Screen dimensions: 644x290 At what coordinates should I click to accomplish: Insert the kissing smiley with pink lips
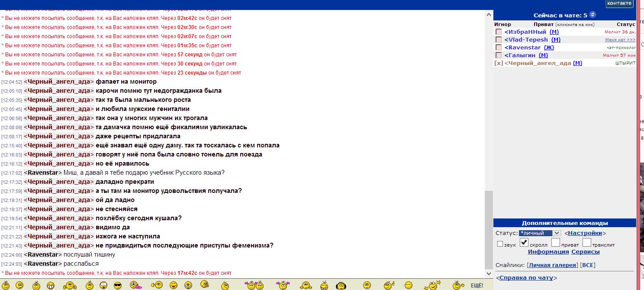135,285
